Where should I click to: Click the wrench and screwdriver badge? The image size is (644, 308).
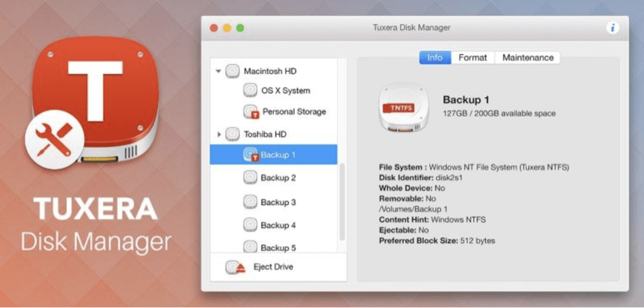(55, 140)
